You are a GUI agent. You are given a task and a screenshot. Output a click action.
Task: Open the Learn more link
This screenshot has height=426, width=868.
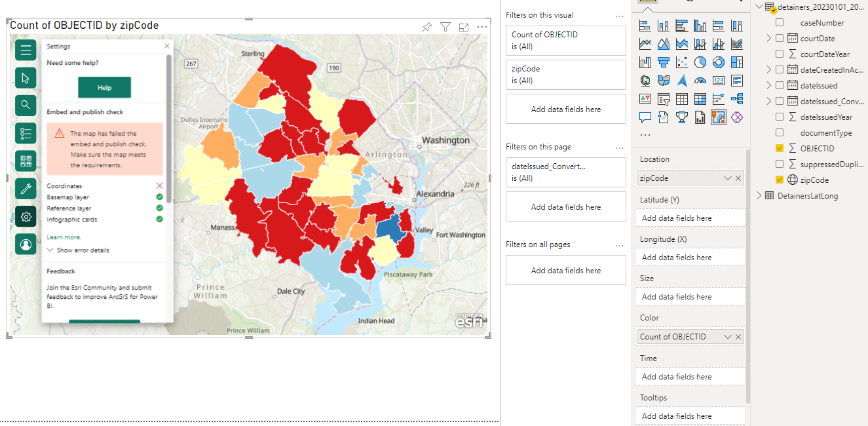64,237
